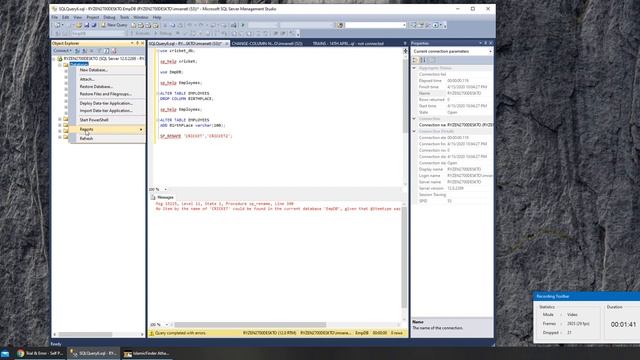The height and width of the screenshot is (360, 640).
Task: Open SQLQuery6.sql SSMS taskbar button
Action: 93,353
